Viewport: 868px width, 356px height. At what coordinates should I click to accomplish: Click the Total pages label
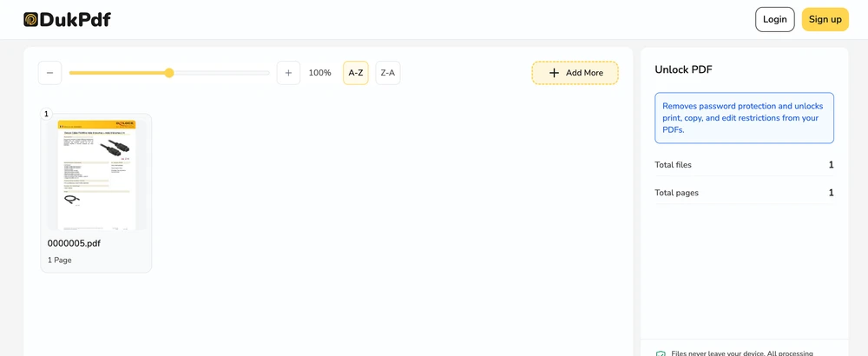[x=676, y=193]
